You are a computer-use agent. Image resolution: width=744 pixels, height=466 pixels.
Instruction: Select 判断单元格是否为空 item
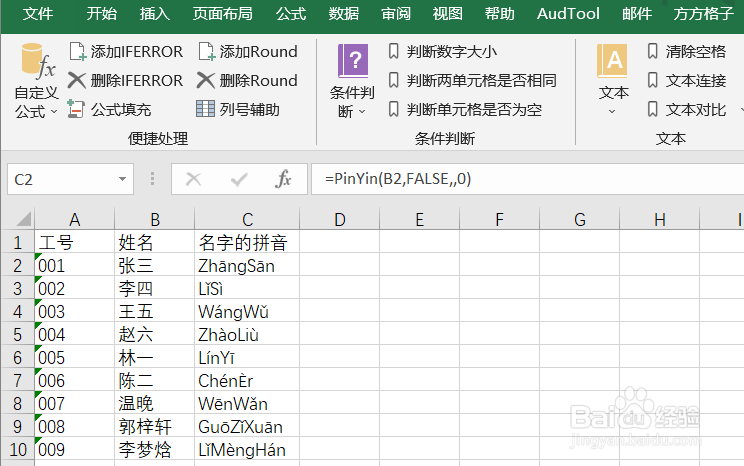coord(465,110)
